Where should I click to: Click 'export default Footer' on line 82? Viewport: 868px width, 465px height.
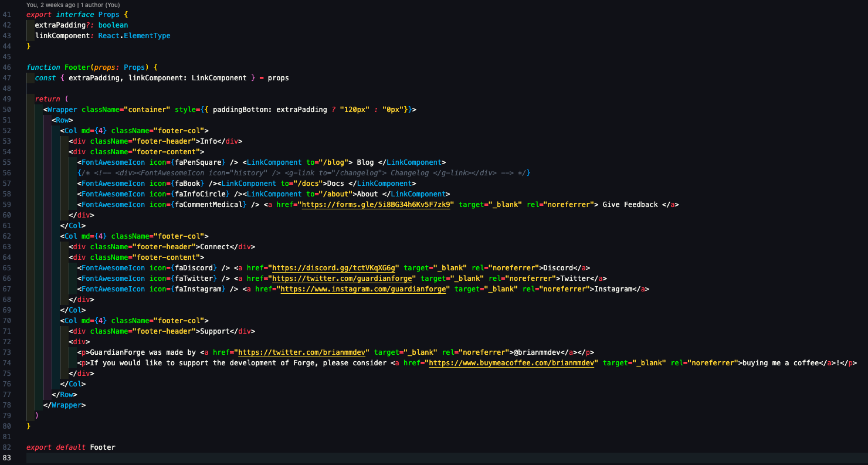71,447
